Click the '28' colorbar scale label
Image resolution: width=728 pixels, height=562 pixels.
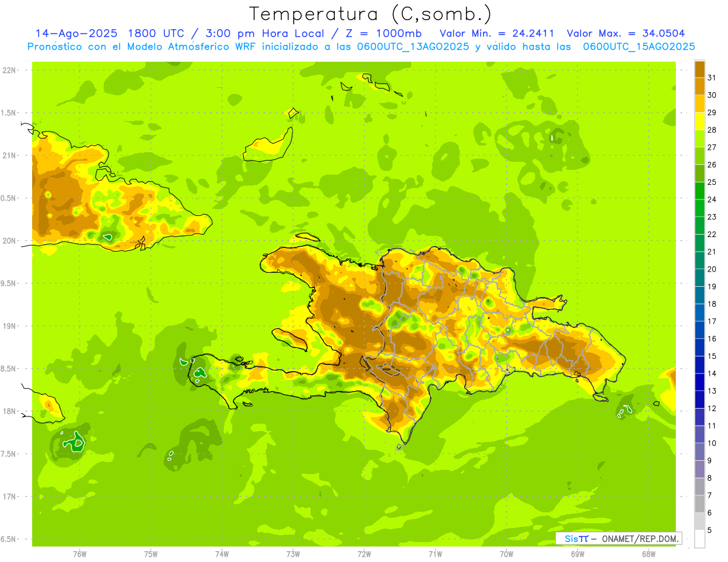click(x=712, y=130)
